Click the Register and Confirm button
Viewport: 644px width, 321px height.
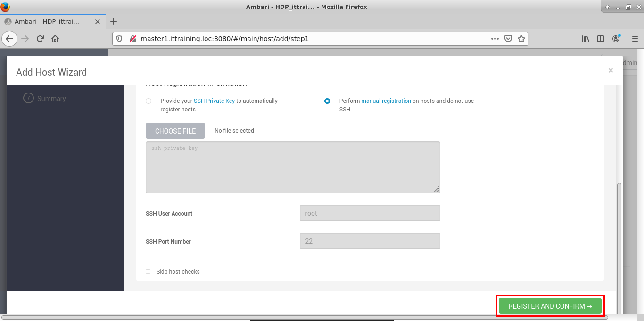(550, 306)
